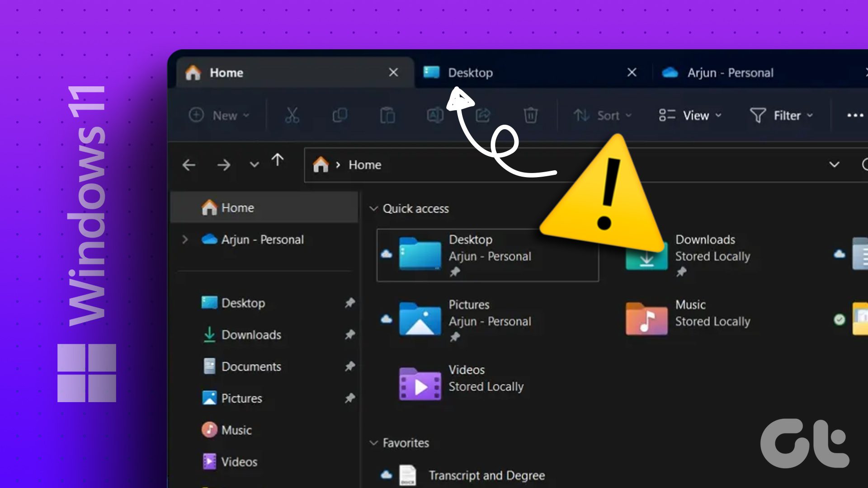Click the Share icon
Viewport: 868px width, 488px height.
coord(482,115)
